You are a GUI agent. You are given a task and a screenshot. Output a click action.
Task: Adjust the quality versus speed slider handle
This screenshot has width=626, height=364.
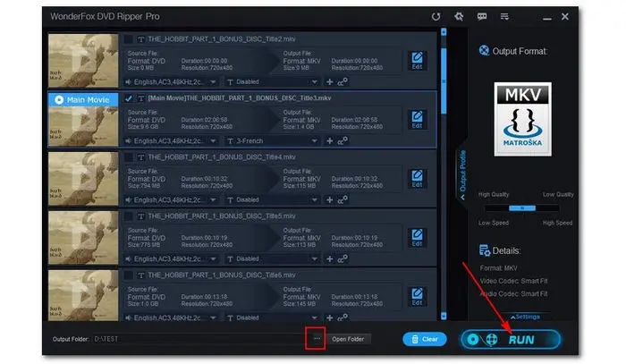tap(522, 208)
